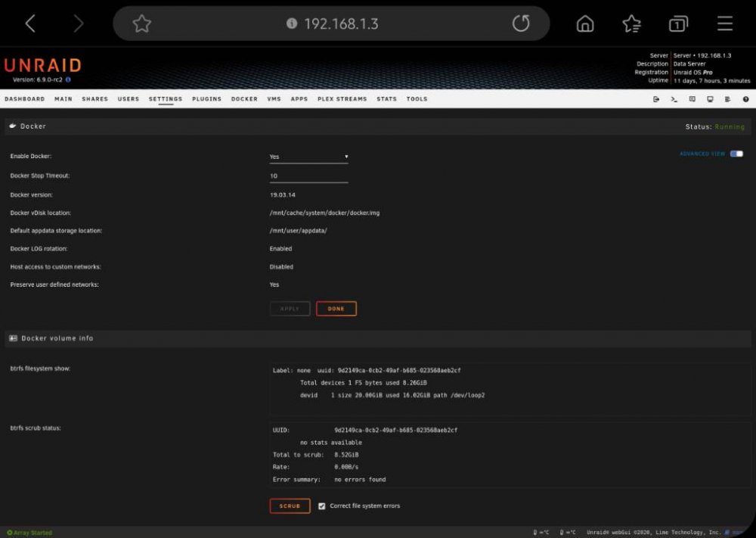Toggle Correct file system errors checkbox
Viewport: 756px width, 538px height.
(x=321, y=506)
